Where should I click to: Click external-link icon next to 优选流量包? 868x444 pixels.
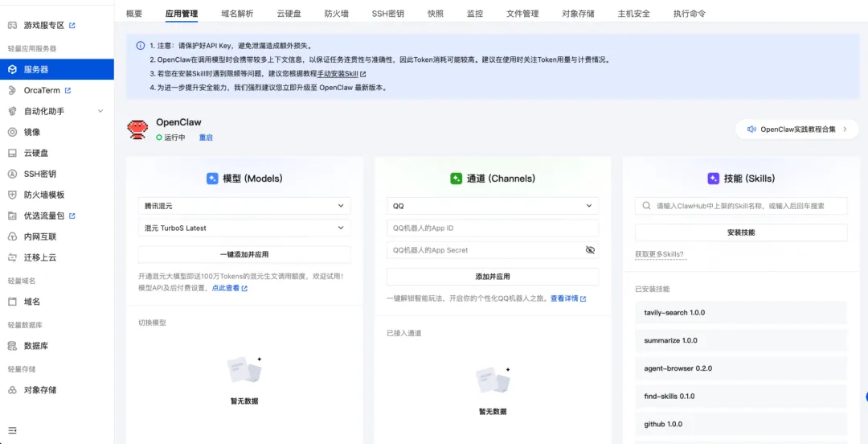72,216
